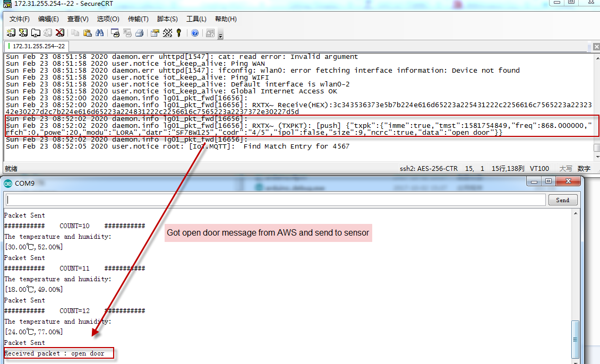Image resolution: width=600 pixels, height=364 pixels.
Task: Click the COUNT=11 line in COM9
Action: coord(75,268)
